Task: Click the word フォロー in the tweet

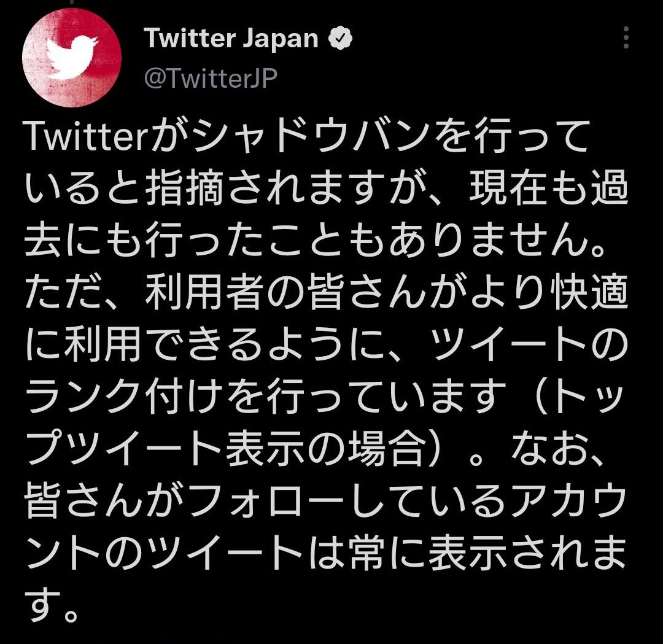Action: (x=267, y=500)
